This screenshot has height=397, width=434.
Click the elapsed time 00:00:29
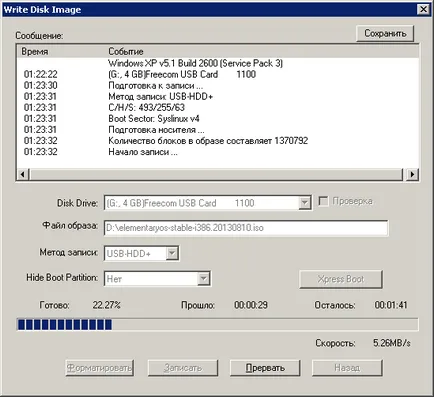251,305
